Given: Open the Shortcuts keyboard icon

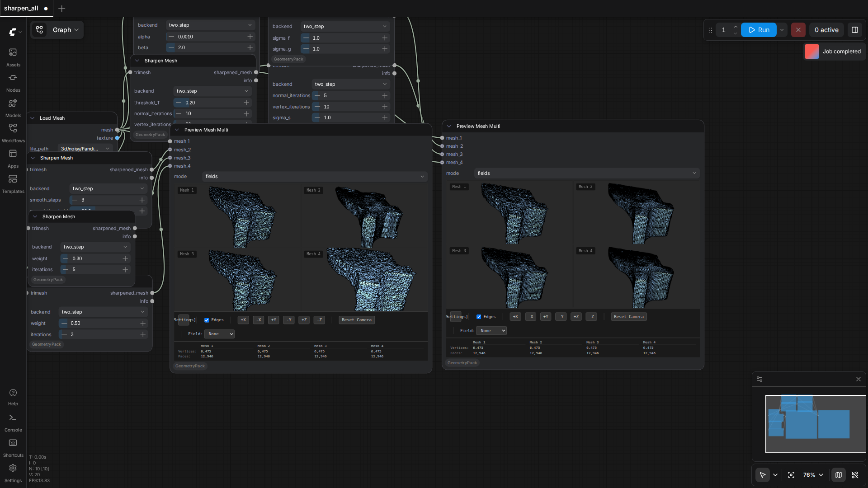Looking at the screenshot, I should coord(13,448).
